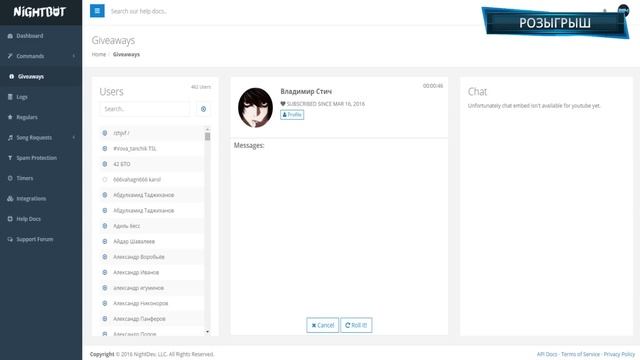The image size is (640, 360).
Task: Click the Spam Protection filter icon
Action: point(10,158)
